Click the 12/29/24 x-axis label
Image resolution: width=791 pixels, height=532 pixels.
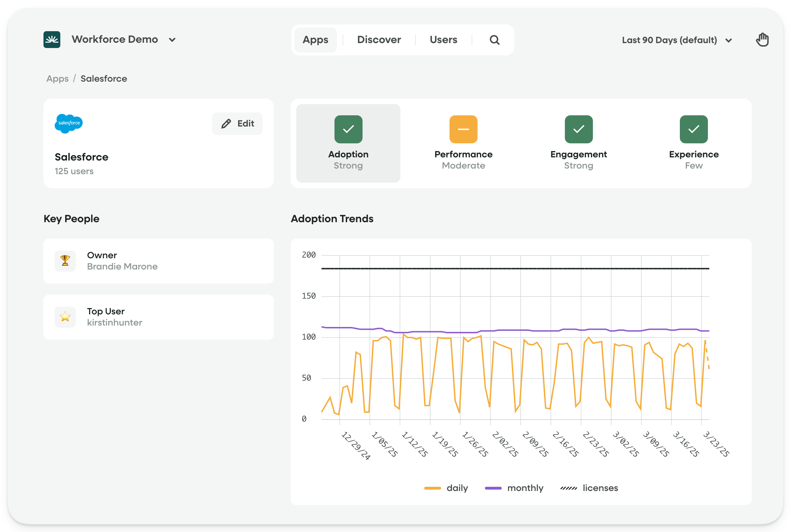tap(356, 445)
